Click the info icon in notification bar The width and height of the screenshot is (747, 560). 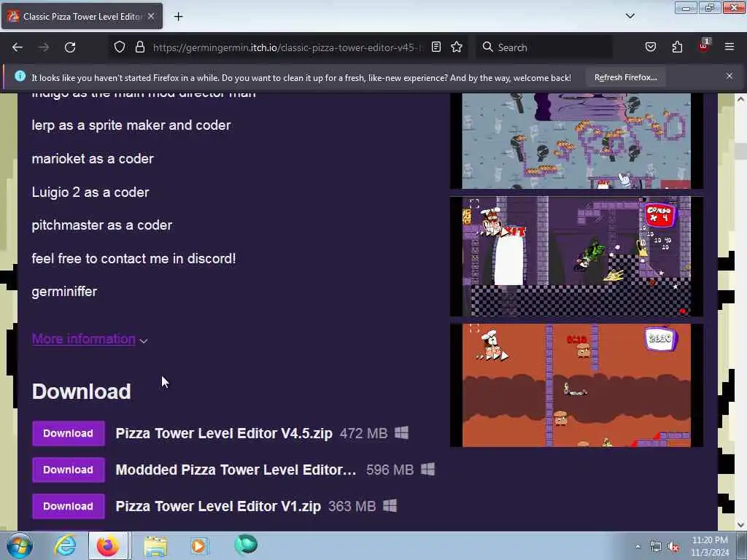[20, 76]
